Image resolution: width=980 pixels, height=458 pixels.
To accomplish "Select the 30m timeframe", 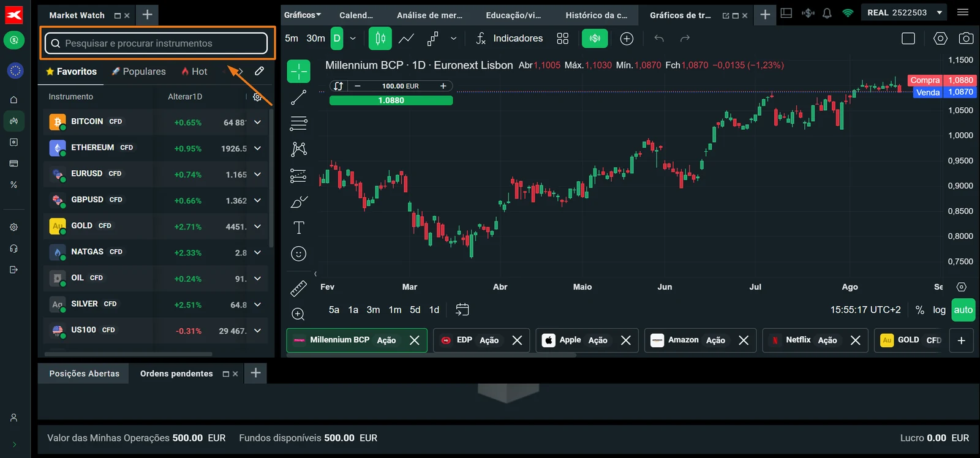I will (316, 39).
